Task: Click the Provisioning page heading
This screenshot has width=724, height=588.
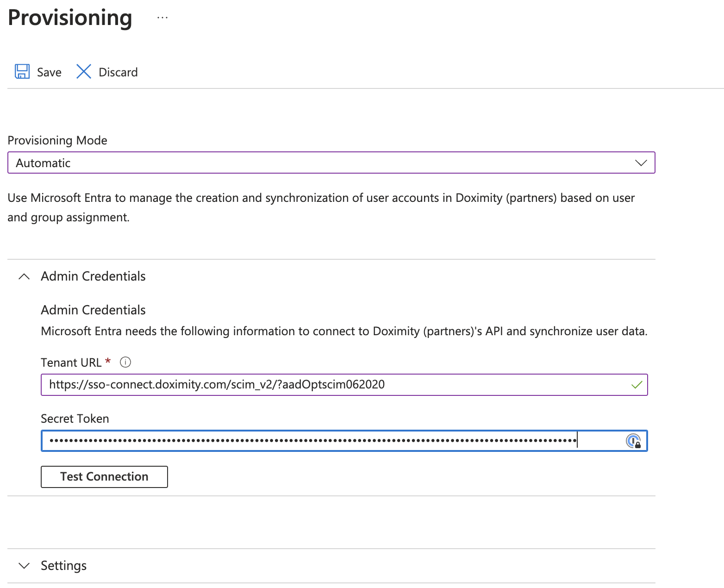Action: (x=70, y=18)
